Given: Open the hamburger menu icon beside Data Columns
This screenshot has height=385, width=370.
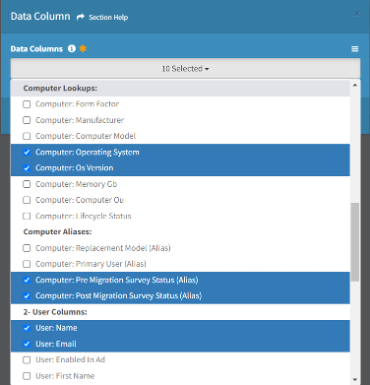Looking at the screenshot, I should [355, 49].
